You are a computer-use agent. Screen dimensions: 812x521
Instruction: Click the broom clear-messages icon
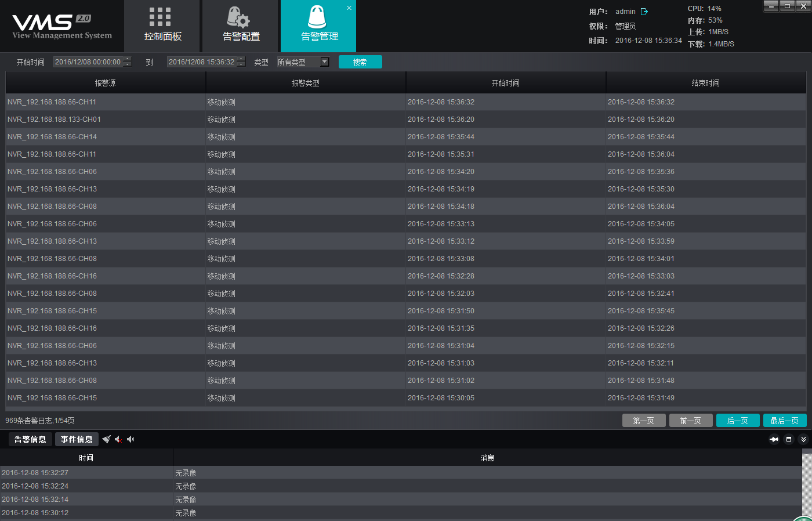(x=107, y=439)
